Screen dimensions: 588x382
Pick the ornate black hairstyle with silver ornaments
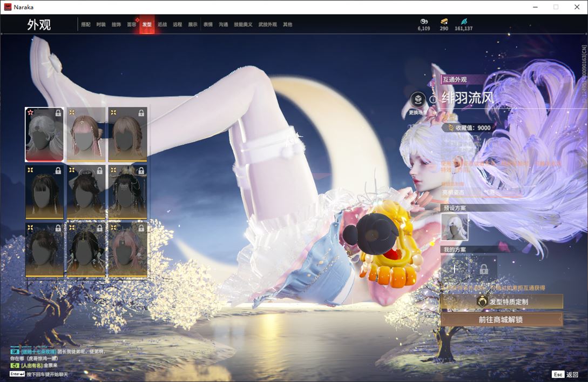coord(127,192)
